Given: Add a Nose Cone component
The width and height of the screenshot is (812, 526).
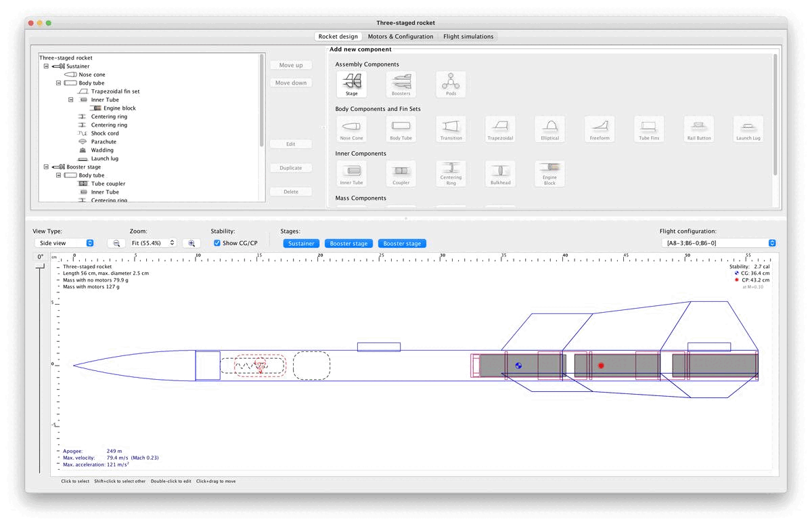Looking at the screenshot, I should [x=351, y=129].
